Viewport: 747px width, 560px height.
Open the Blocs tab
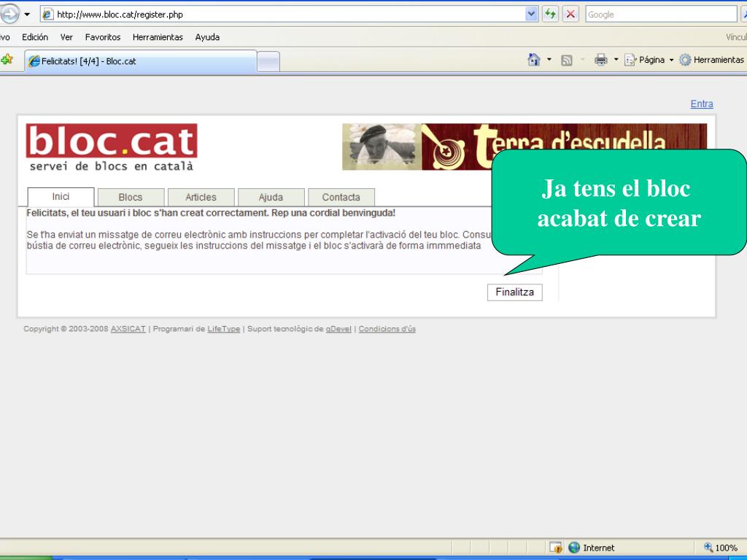(131, 197)
